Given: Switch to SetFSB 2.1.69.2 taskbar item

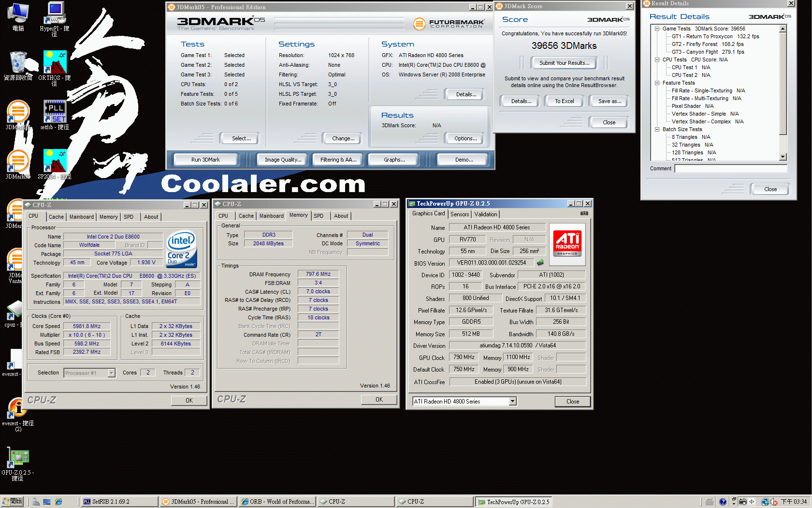Looking at the screenshot, I should [118, 502].
